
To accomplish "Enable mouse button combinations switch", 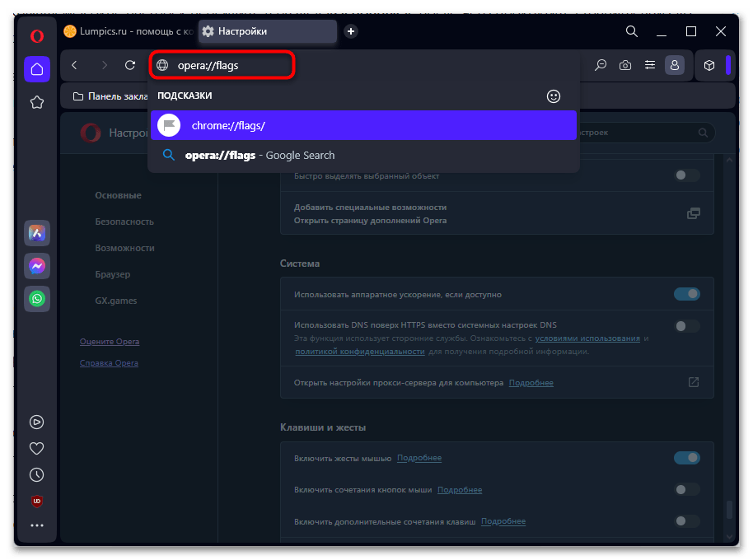I will [x=687, y=489].
